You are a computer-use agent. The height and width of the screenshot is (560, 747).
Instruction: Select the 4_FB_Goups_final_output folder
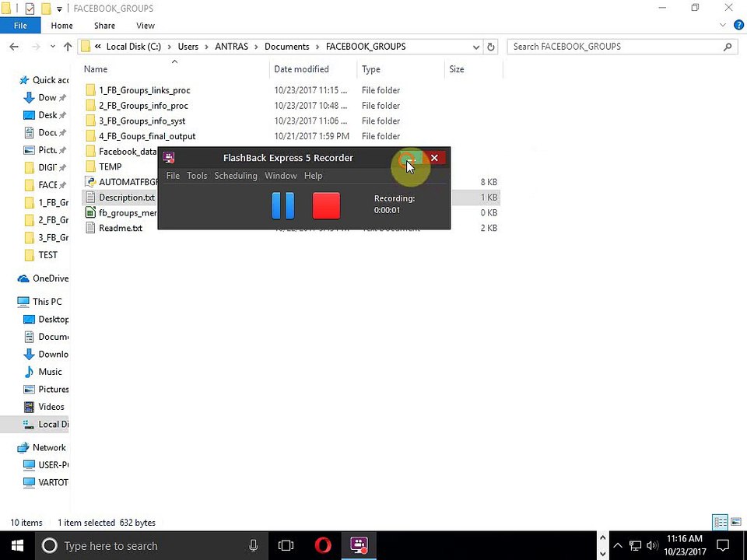pyautogui.click(x=147, y=136)
